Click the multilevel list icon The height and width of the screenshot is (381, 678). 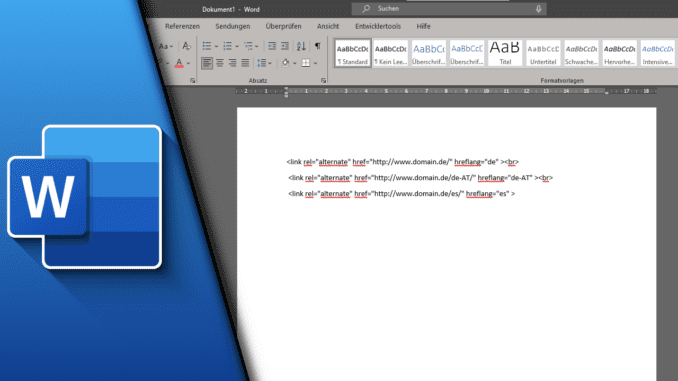click(248, 46)
